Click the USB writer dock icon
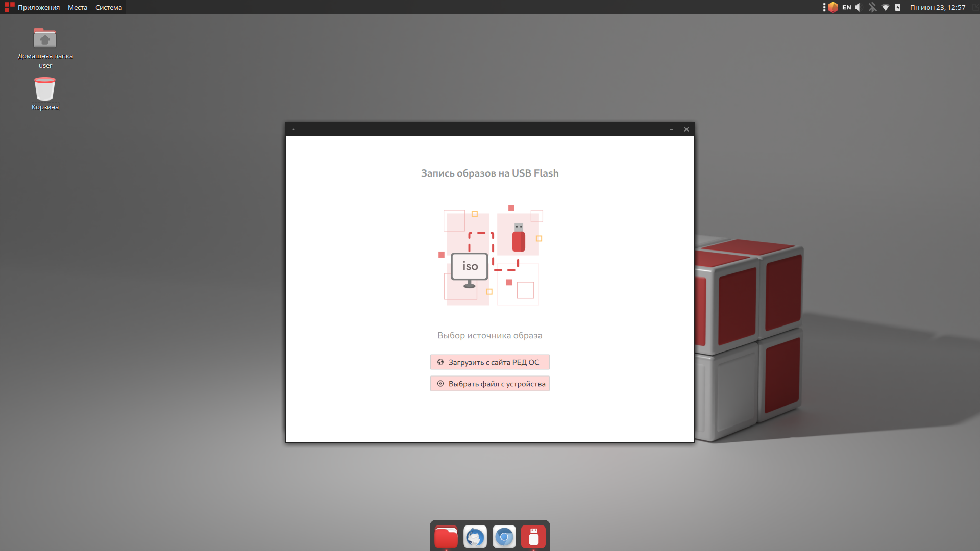The image size is (980, 551). point(533,537)
